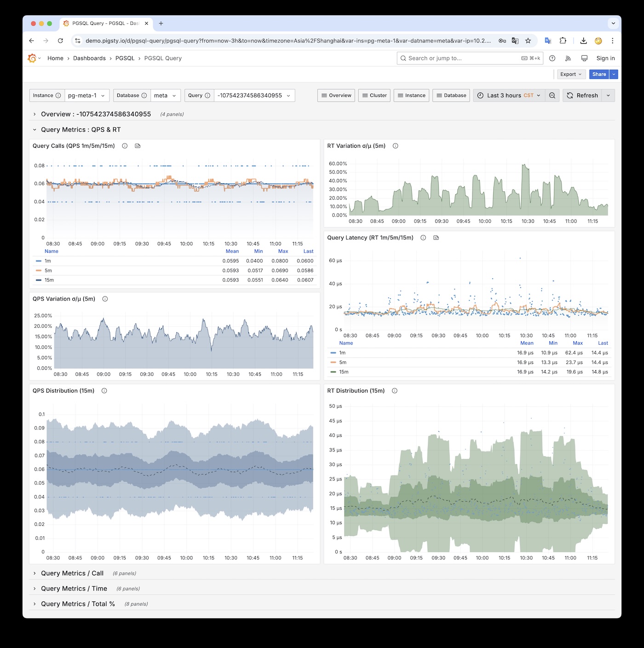
Task: Click the browser reload page icon
Action: (60, 41)
